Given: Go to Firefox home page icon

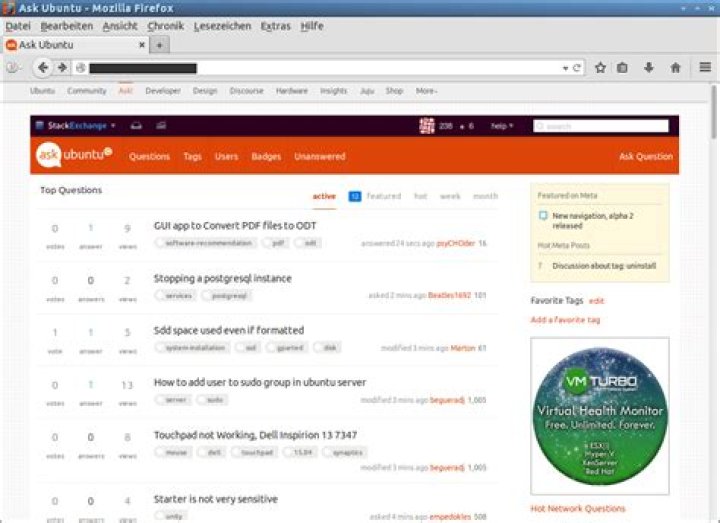Looking at the screenshot, I should pyautogui.click(x=675, y=68).
